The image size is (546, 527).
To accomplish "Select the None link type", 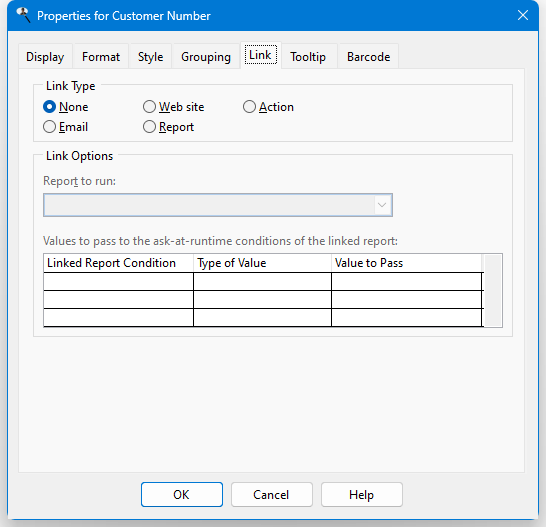I will (65, 107).
